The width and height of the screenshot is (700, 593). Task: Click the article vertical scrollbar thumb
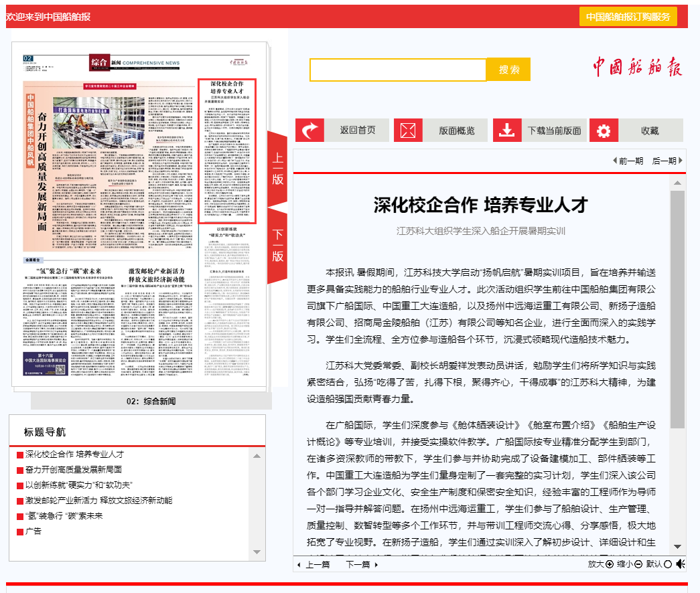coord(677,308)
